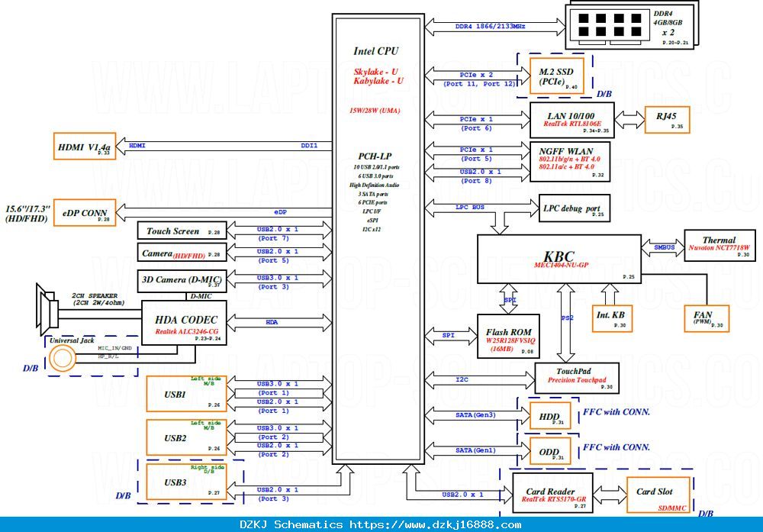The width and height of the screenshot is (763, 532).
Task: Select the Skylake - U text
Action: [x=375, y=72]
